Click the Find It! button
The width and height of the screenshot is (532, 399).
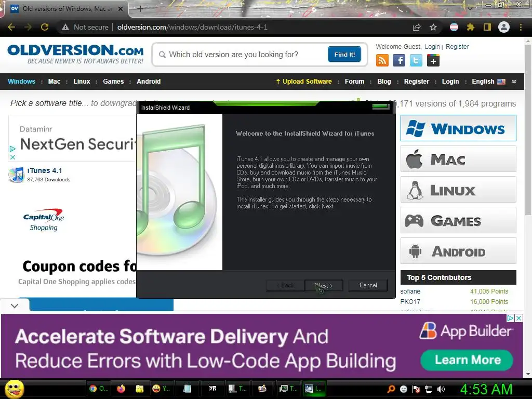point(344,54)
